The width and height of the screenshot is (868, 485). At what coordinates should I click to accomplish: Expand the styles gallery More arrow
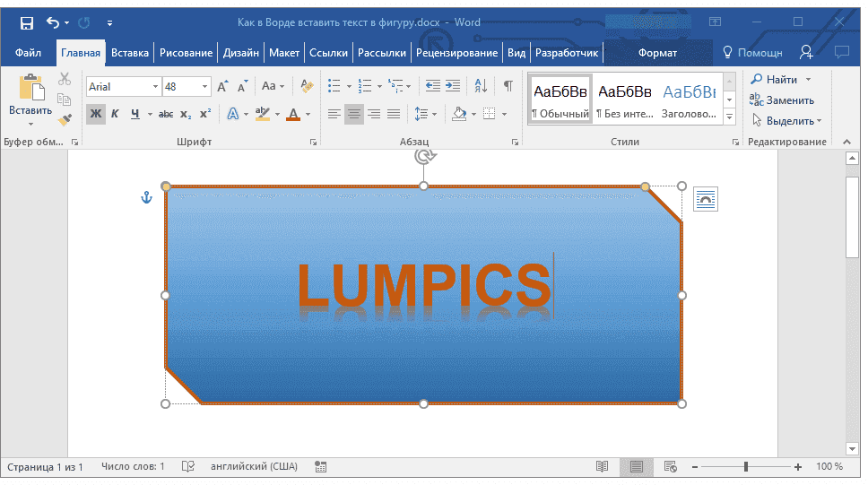coord(730,117)
